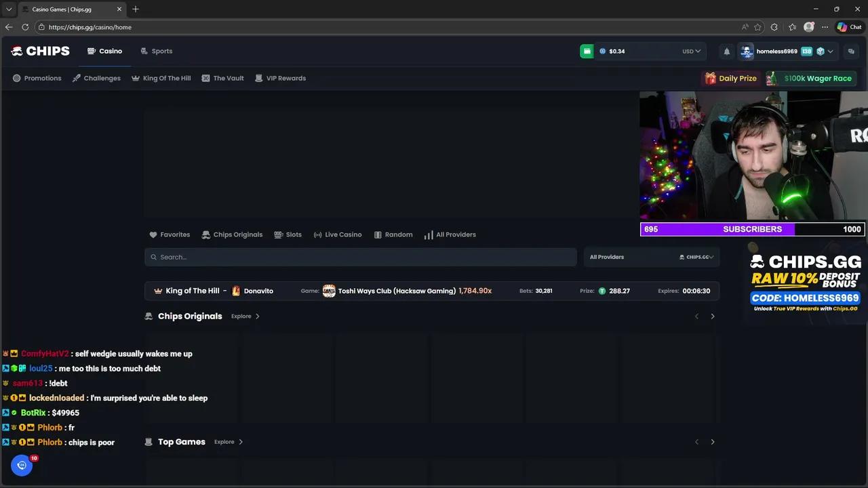Viewport: 868px width, 488px height.
Task: Open the browser favorites list icon
Action: pos(792,27)
